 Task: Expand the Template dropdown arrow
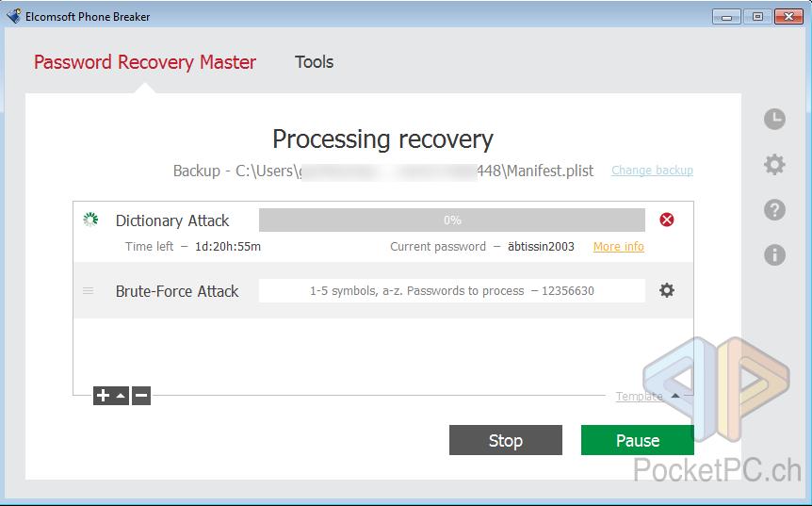pos(675,396)
